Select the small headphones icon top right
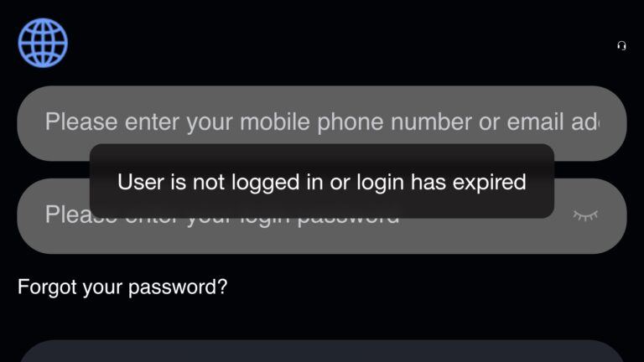This screenshot has width=644, height=362. click(621, 45)
